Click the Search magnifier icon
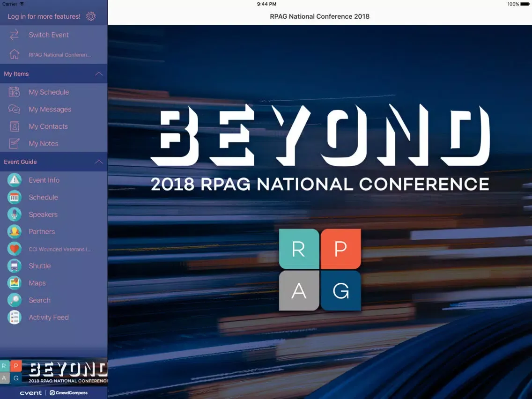Screen dimensions: 532x399 point(14,300)
